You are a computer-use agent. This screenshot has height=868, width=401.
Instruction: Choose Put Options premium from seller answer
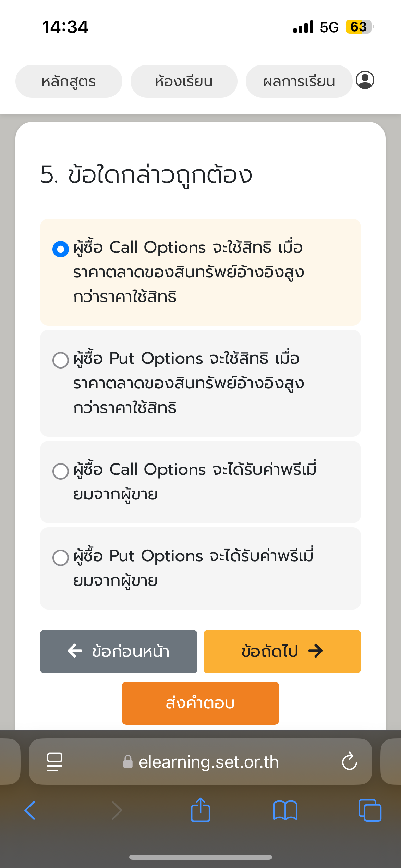[61, 558]
